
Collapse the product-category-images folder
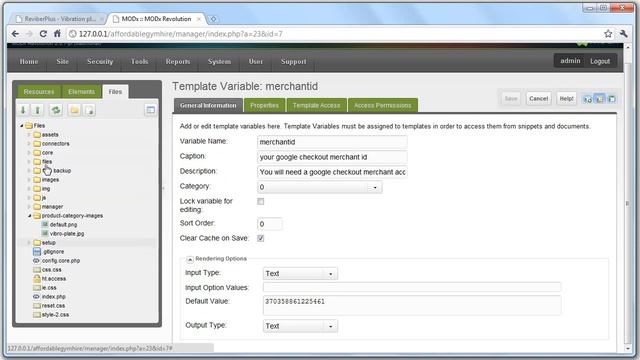pyautogui.click(x=29, y=216)
